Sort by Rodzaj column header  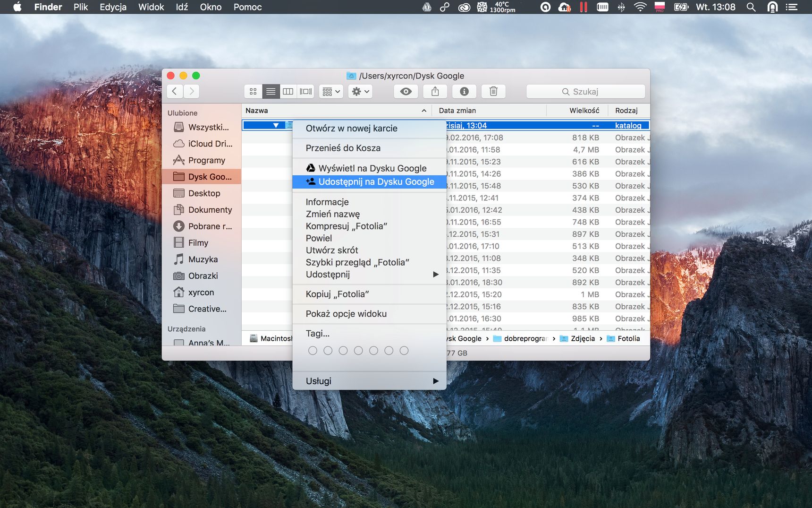(629, 111)
